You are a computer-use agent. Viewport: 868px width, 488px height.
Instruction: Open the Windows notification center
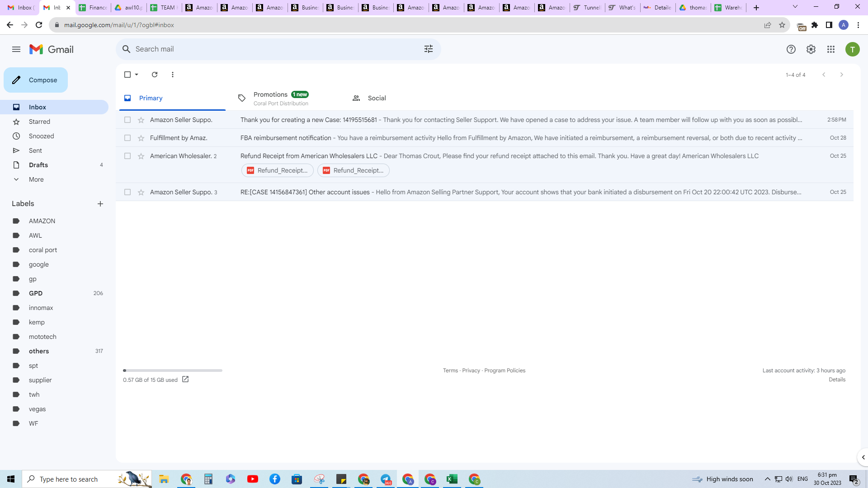[854, 479]
